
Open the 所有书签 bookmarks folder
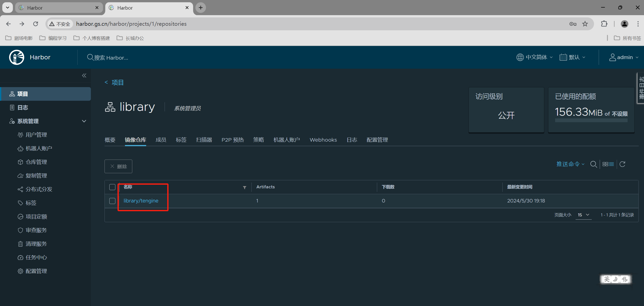click(x=627, y=38)
